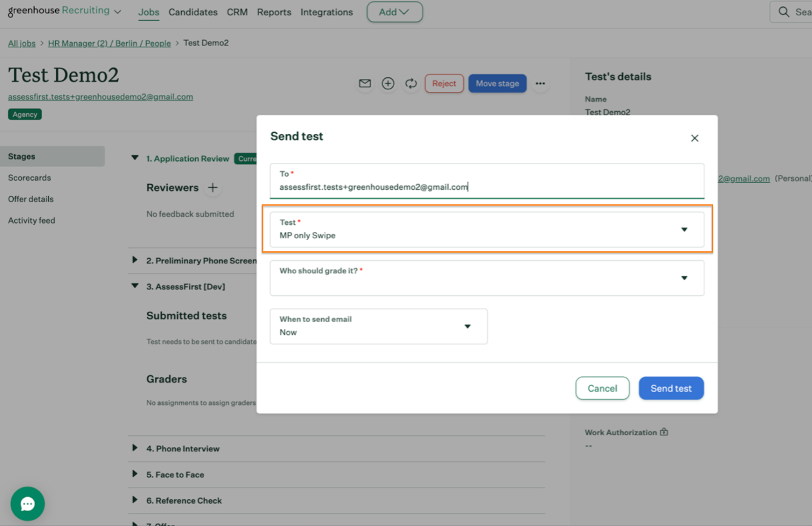Image resolution: width=812 pixels, height=526 pixels.
Task: Open the Test dropdown showing MP only Swipe
Action: click(487, 230)
